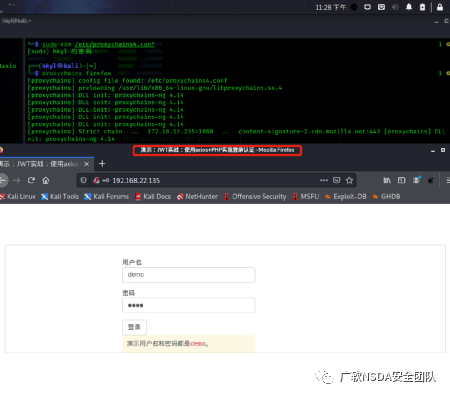Click the lock screen icon in panel
450x397 pixels.
pyautogui.click(x=440, y=7)
